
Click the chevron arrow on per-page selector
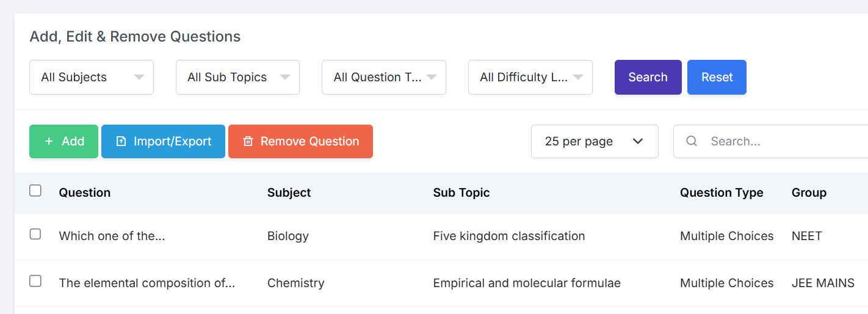point(638,141)
